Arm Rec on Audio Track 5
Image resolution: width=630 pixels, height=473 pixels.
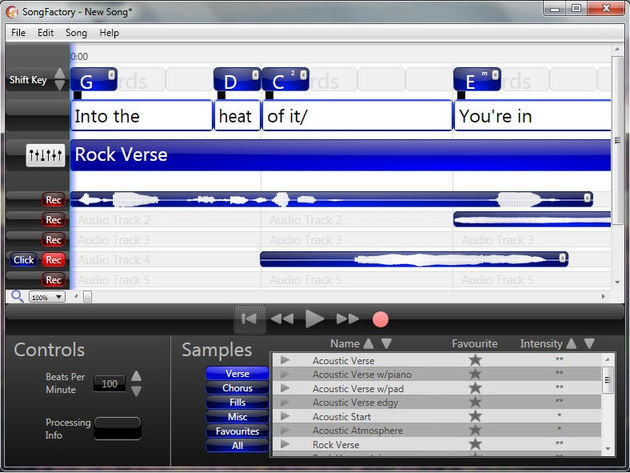[x=53, y=280]
